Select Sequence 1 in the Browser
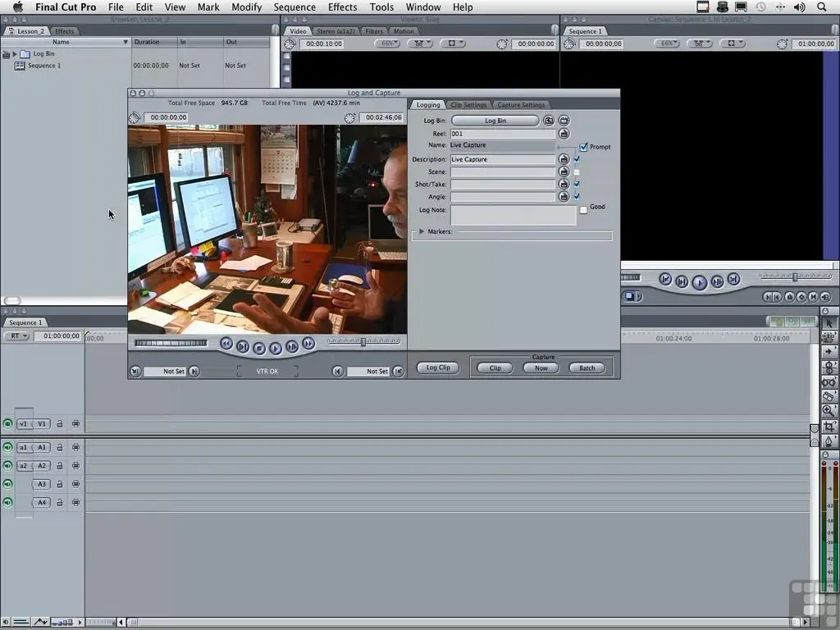This screenshot has width=840, height=630. point(44,66)
